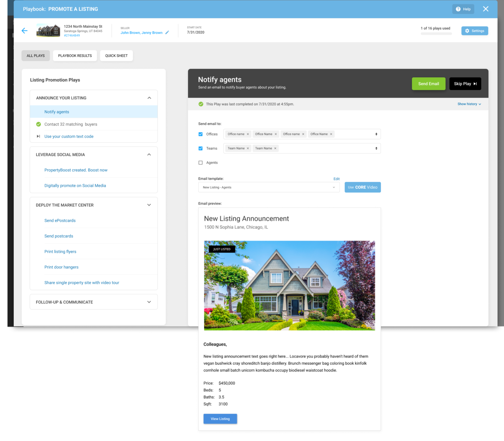
Task: Click the 1 of 16 plays progress bar
Action: (x=436, y=33)
